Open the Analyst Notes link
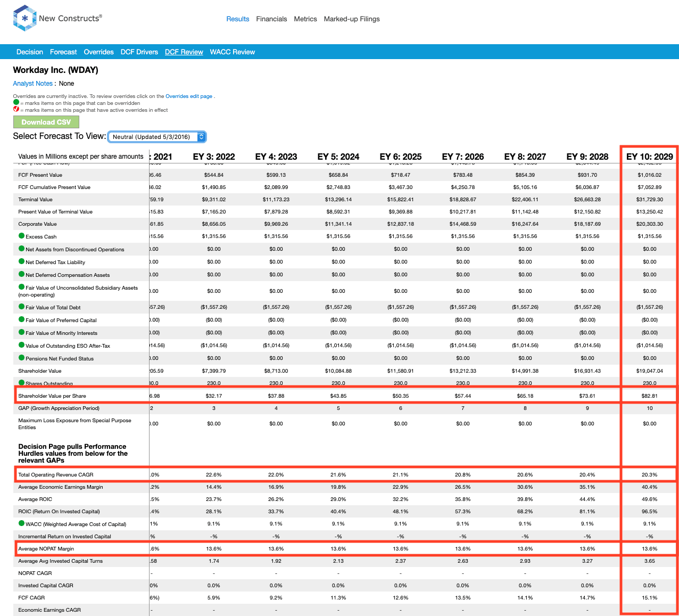This screenshot has height=616, width=679. tap(33, 84)
